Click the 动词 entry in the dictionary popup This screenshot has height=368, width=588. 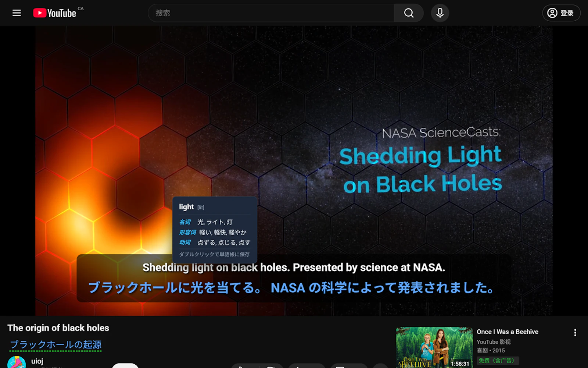tap(215, 243)
